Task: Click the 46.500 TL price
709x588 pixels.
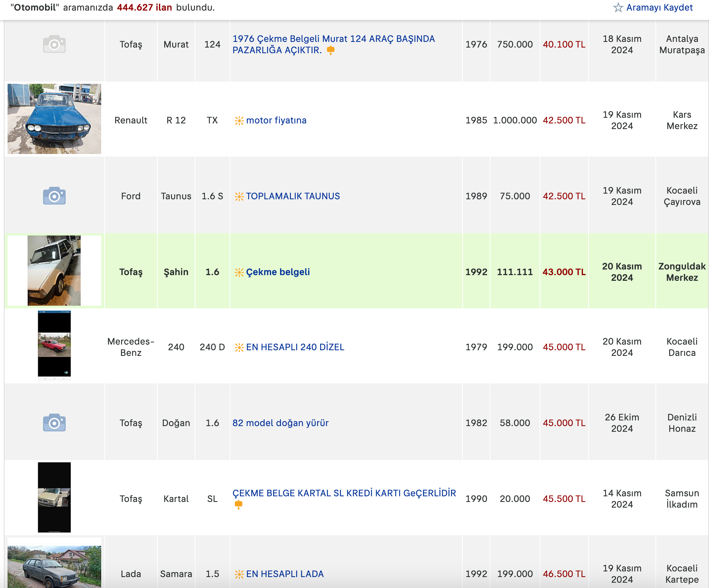Action: (564, 574)
